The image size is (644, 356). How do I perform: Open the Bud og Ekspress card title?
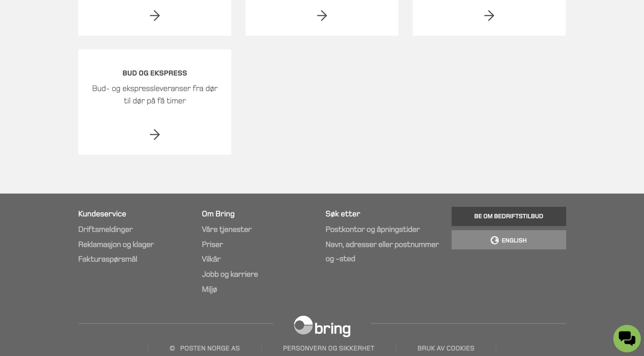click(x=155, y=73)
